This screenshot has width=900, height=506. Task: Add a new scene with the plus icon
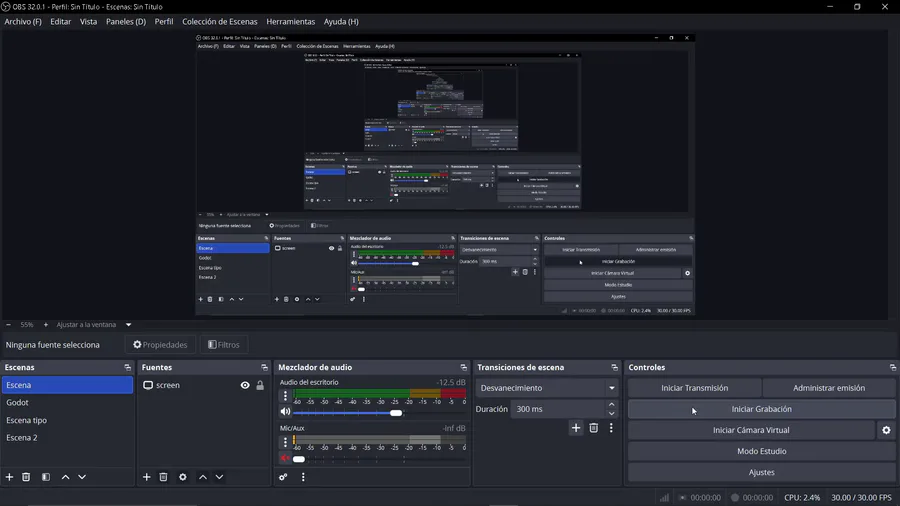click(9, 477)
